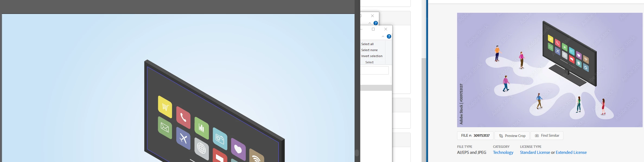Screen dimensions: 644x162
Task: Open help in the rear Explorer window
Action: pos(376,23)
